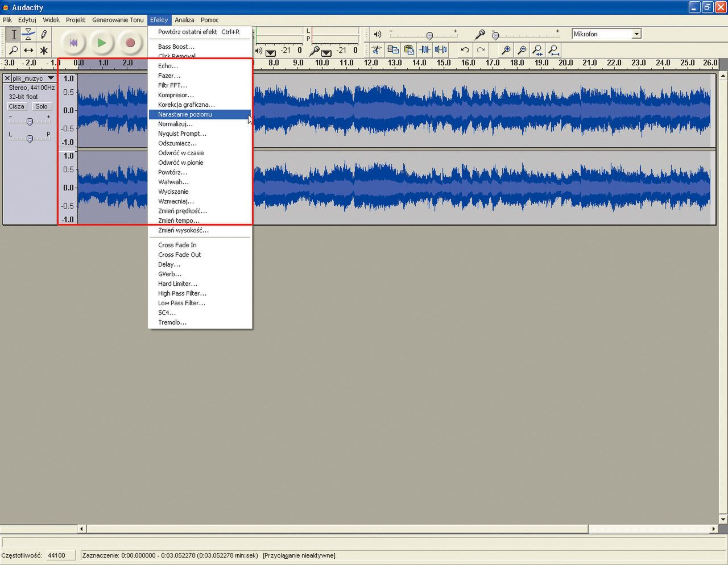Click the output speaker icon in mixer toolbar

point(377,34)
